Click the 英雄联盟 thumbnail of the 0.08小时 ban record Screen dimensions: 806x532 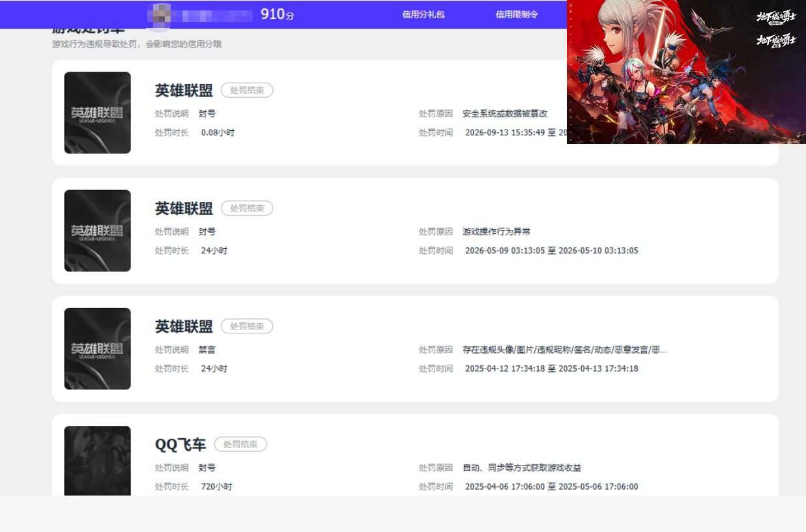tap(97, 113)
